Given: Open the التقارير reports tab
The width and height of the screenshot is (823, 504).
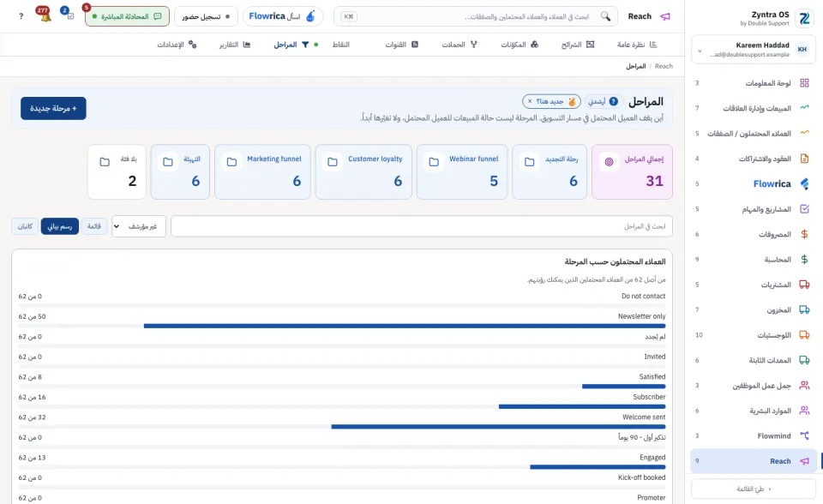Looking at the screenshot, I should tap(235, 45).
